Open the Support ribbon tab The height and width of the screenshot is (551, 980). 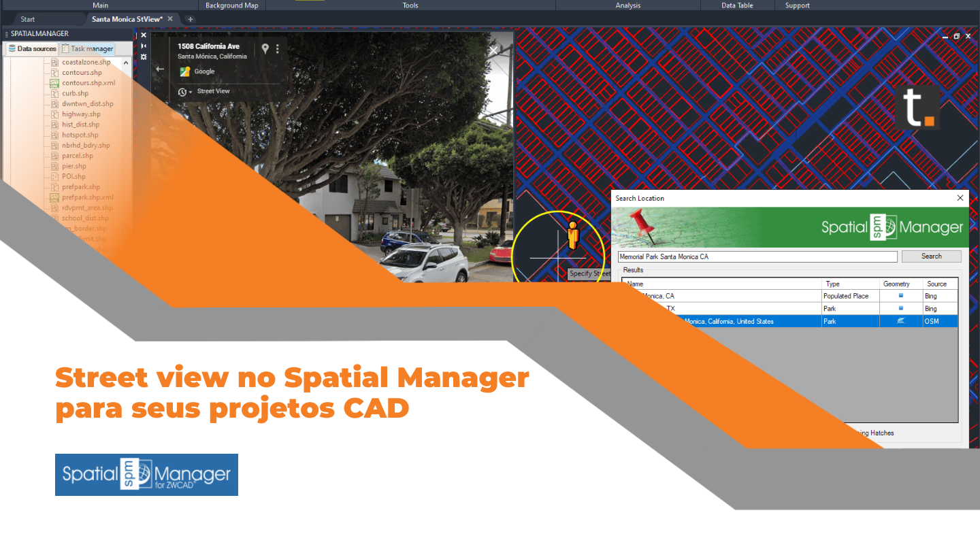tap(797, 5)
